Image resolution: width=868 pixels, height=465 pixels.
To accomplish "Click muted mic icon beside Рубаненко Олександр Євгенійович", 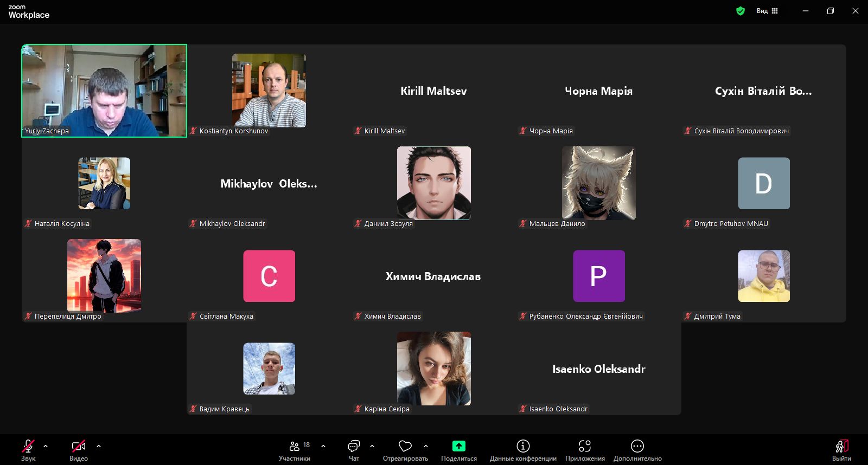I will click(x=523, y=316).
